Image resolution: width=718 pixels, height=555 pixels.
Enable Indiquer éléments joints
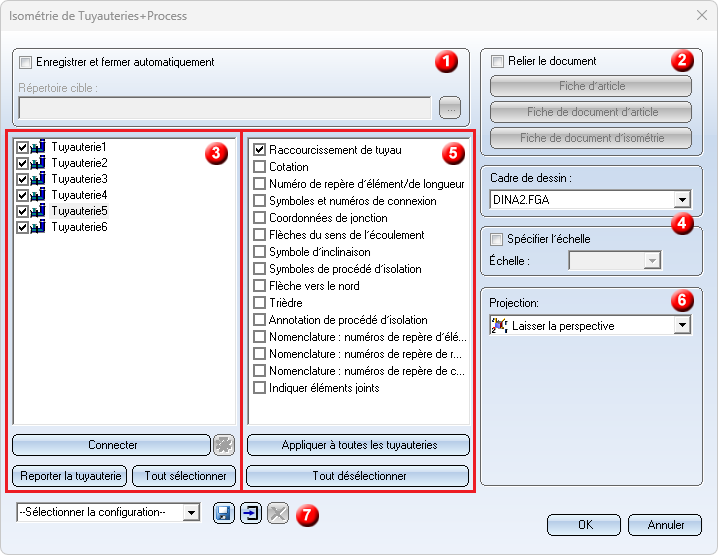tap(260, 388)
